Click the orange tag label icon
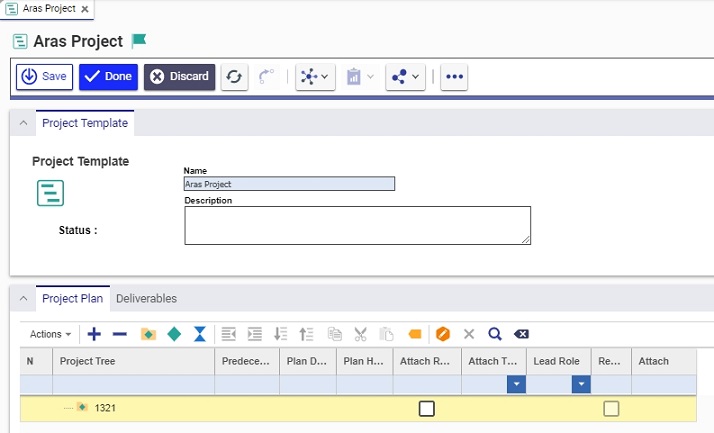 (x=415, y=334)
